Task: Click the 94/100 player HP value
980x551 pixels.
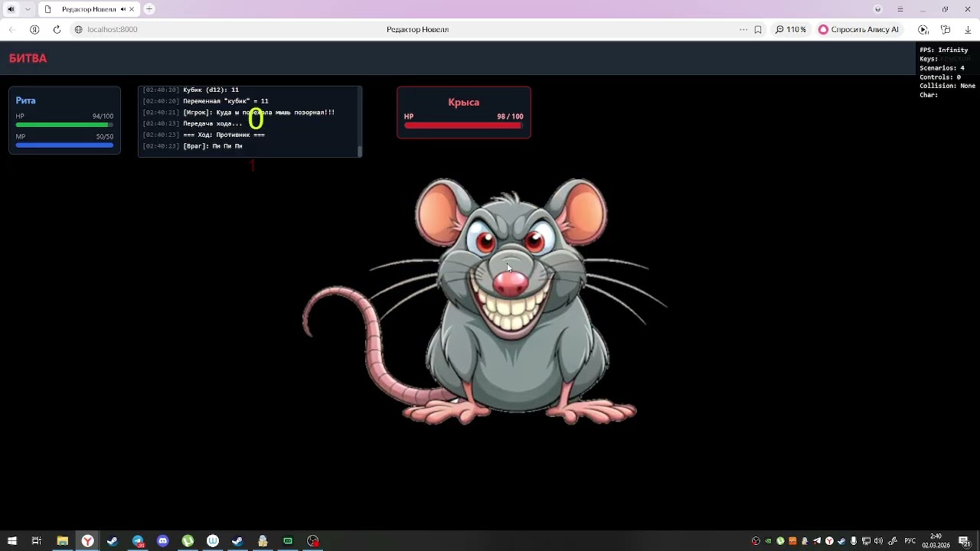Action: (103, 116)
